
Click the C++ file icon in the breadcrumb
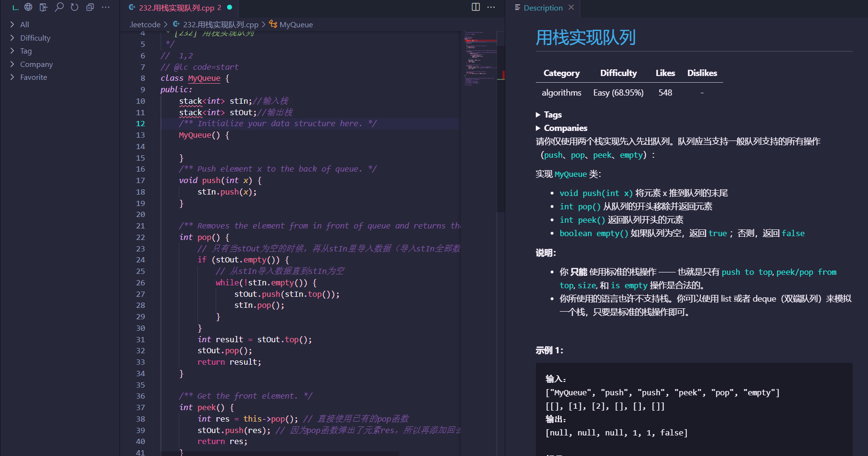[x=176, y=24]
